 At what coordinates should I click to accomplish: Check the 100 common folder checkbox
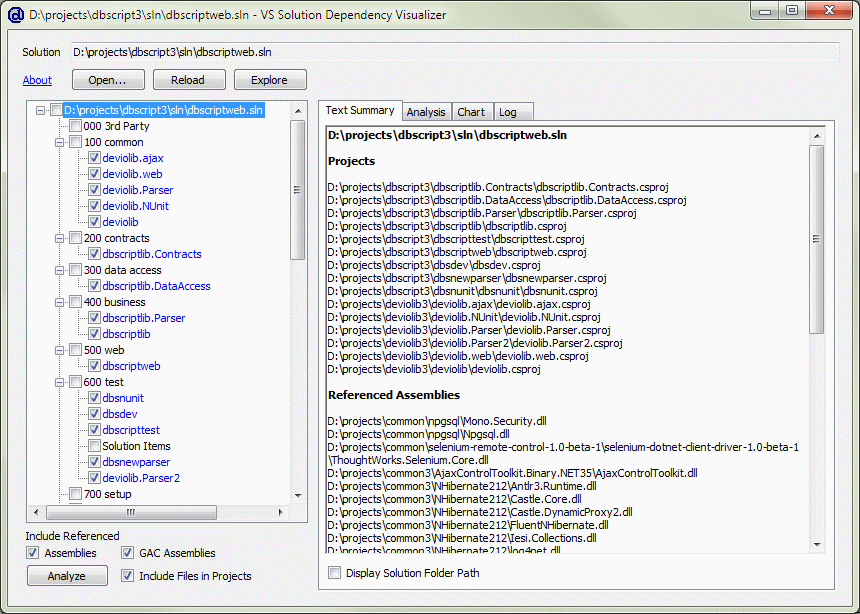76,142
